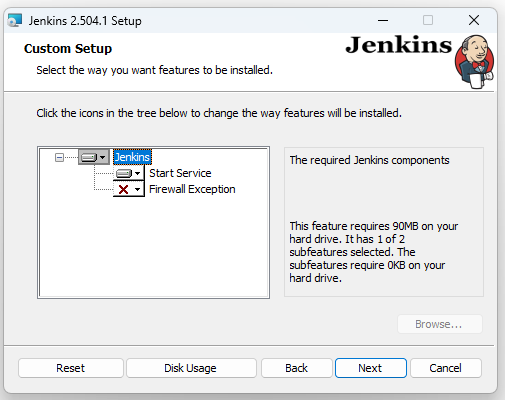
Task: Click the Reset button
Action: pyautogui.click(x=71, y=368)
